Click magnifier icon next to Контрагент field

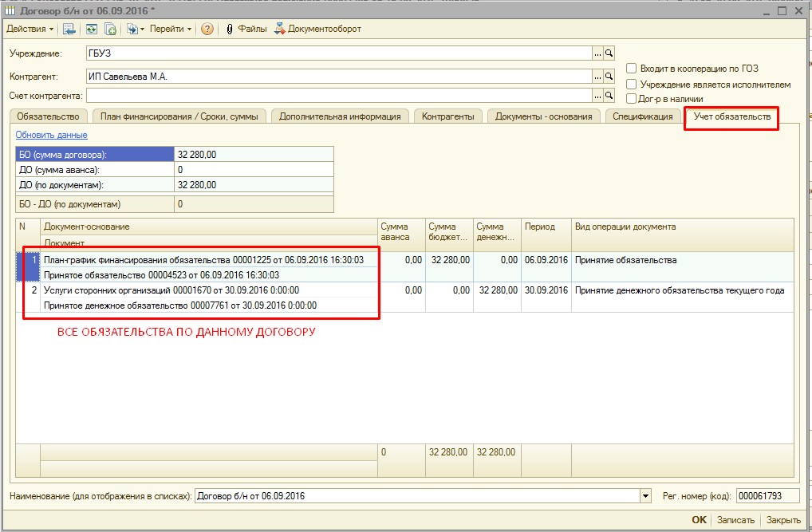609,77
